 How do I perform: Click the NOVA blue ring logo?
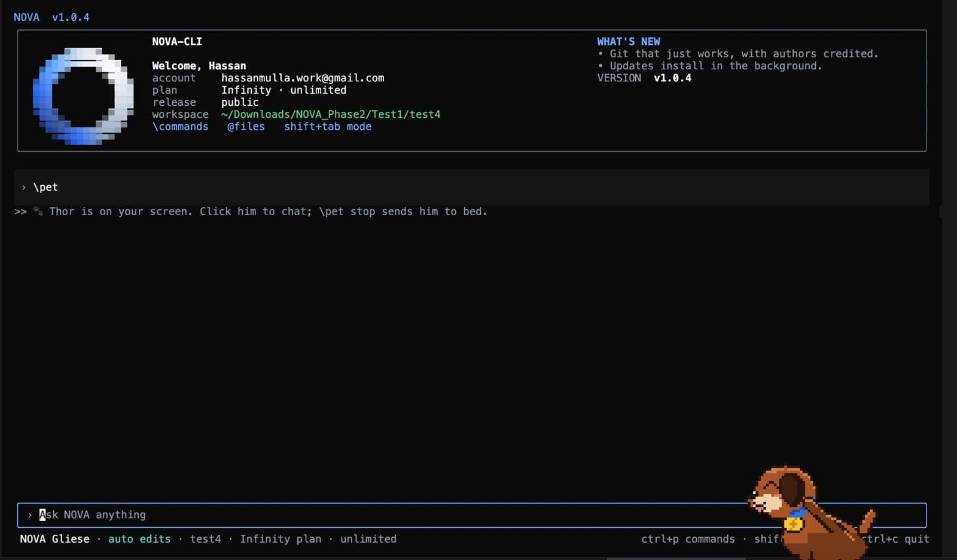(x=83, y=96)
